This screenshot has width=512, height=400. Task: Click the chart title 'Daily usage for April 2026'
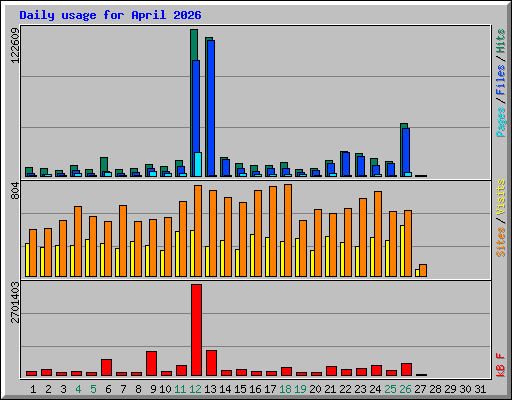coord(110,15)
